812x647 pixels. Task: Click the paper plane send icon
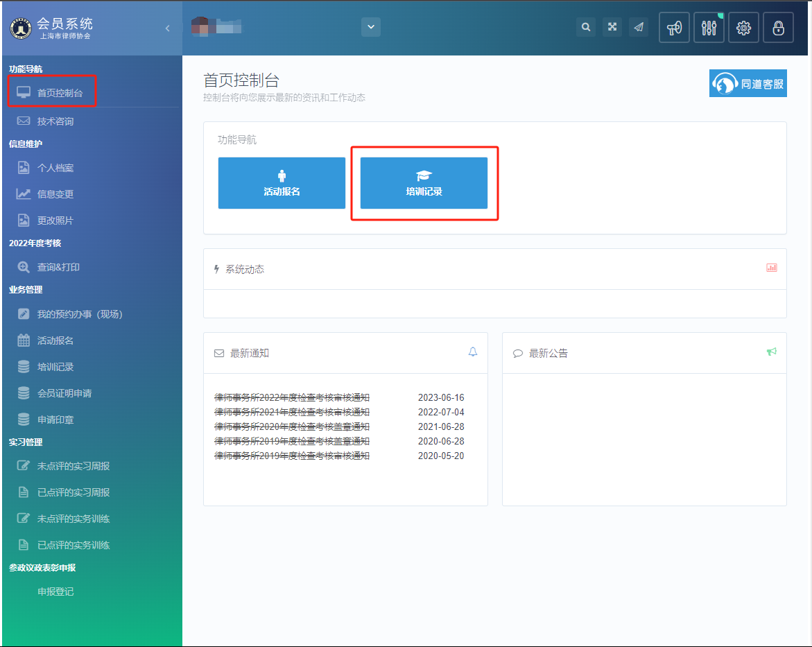[x=639, y=27]
